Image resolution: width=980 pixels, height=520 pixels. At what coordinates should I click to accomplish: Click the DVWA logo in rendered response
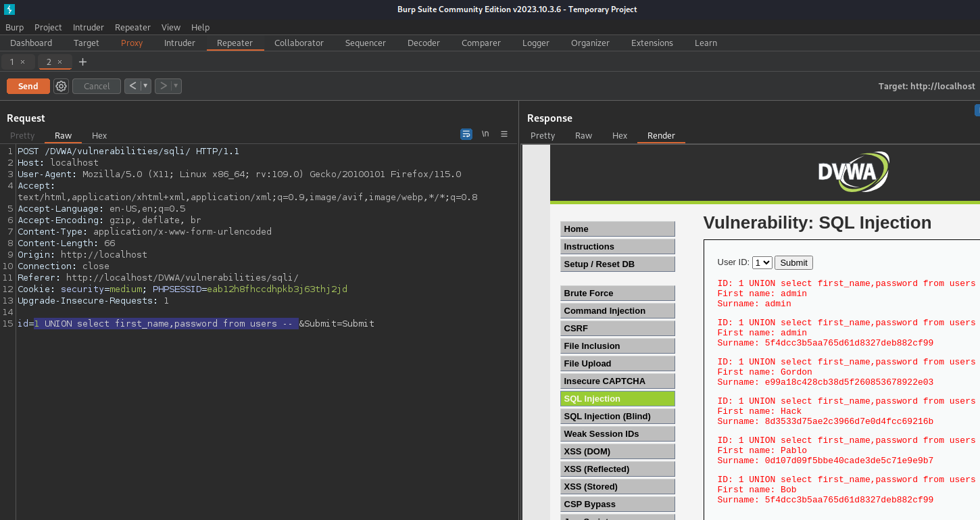pos(854,172)
